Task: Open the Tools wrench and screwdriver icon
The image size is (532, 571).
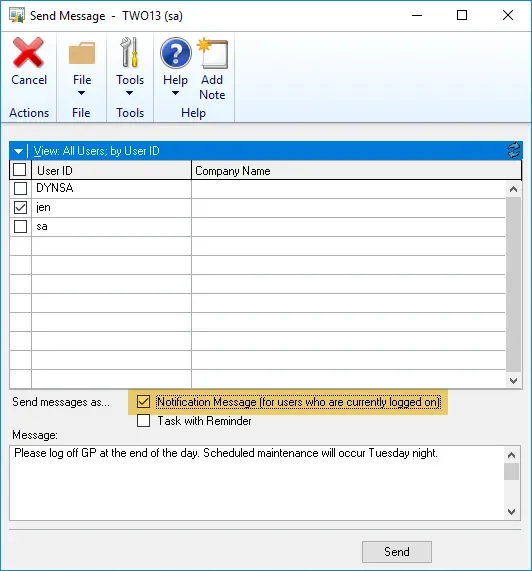Action: pyautogui.click(x=130, y=52)
